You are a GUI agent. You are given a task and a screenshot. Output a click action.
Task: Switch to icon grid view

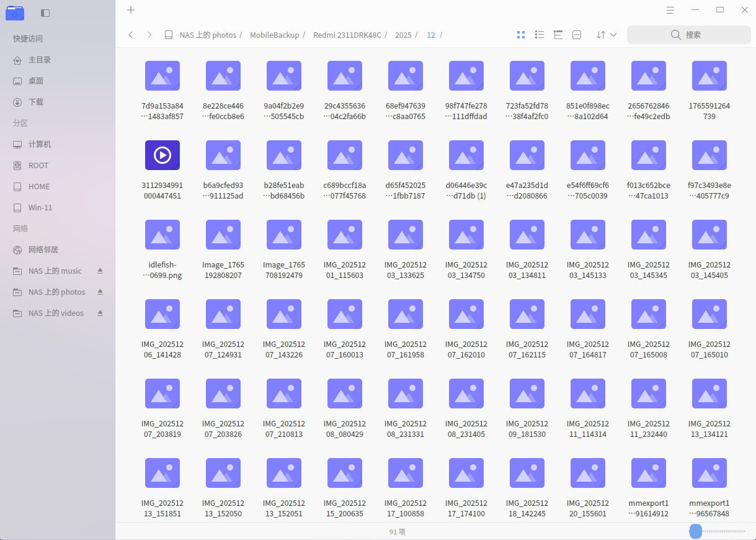coord(521,35)
